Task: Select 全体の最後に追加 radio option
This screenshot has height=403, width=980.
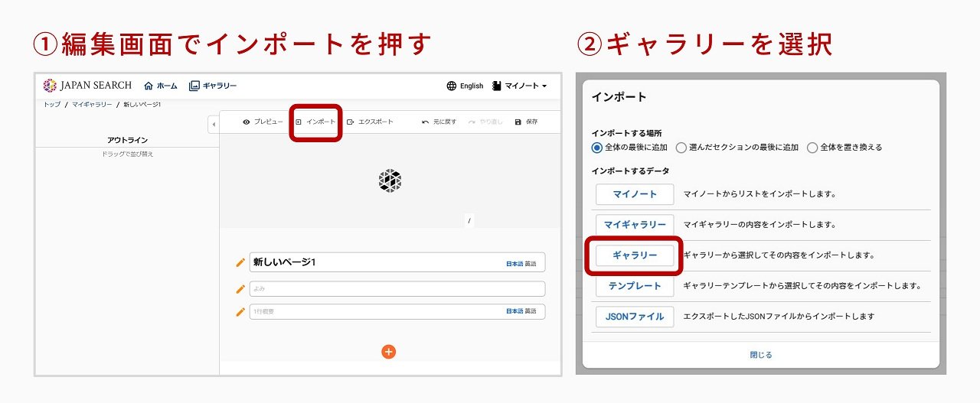Action: click(597, 148)
